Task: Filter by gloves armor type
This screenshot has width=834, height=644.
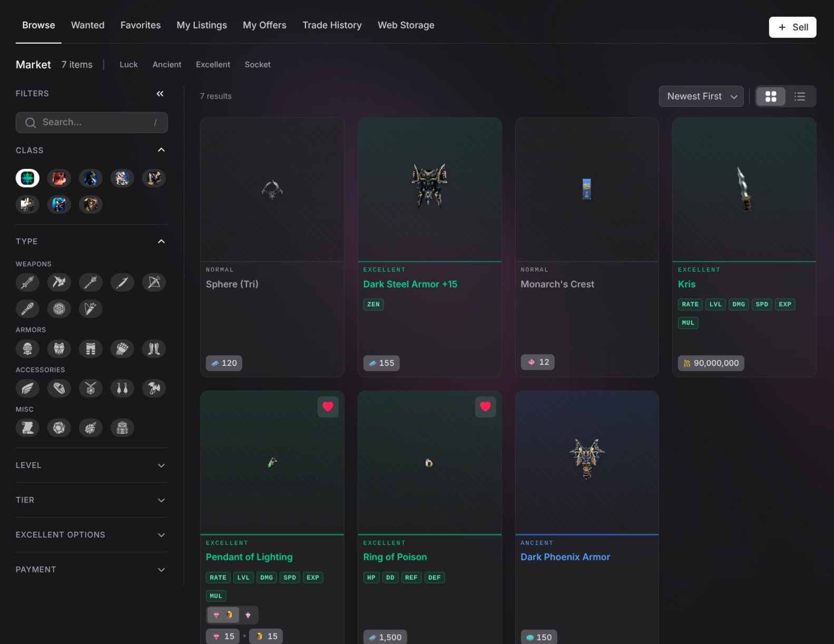Action: click(x=122, y=349)
